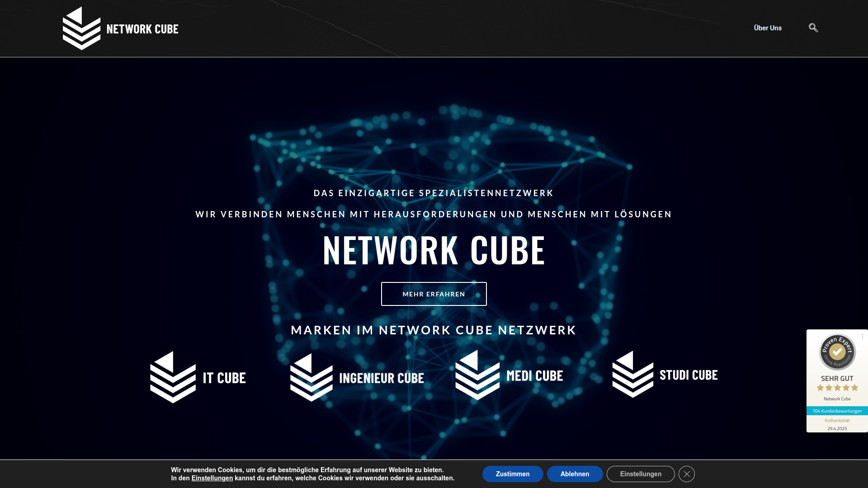Click the large NETWORK CUBE headline
Viewport: 868px width, 488px height.
[434, 250]
